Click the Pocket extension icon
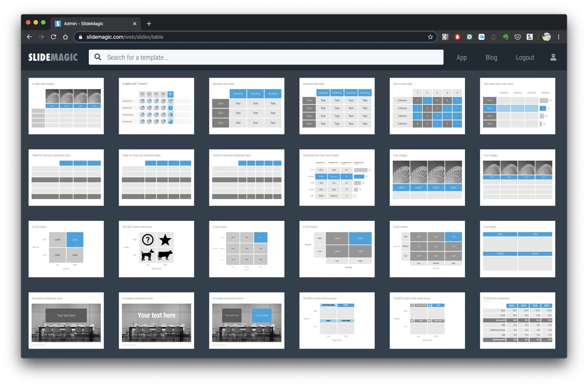The width and height of the screenshot is (588, 386). coord(517,37)
